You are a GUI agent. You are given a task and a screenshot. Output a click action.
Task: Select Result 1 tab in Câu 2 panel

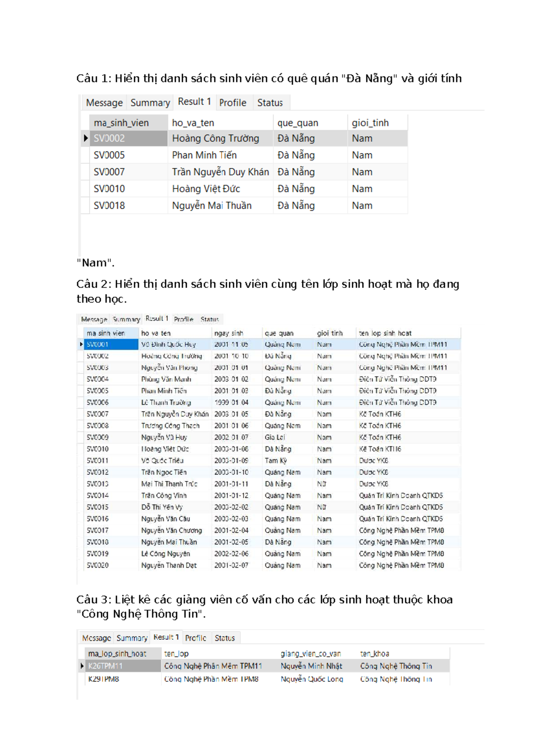(x=157, y=319)
